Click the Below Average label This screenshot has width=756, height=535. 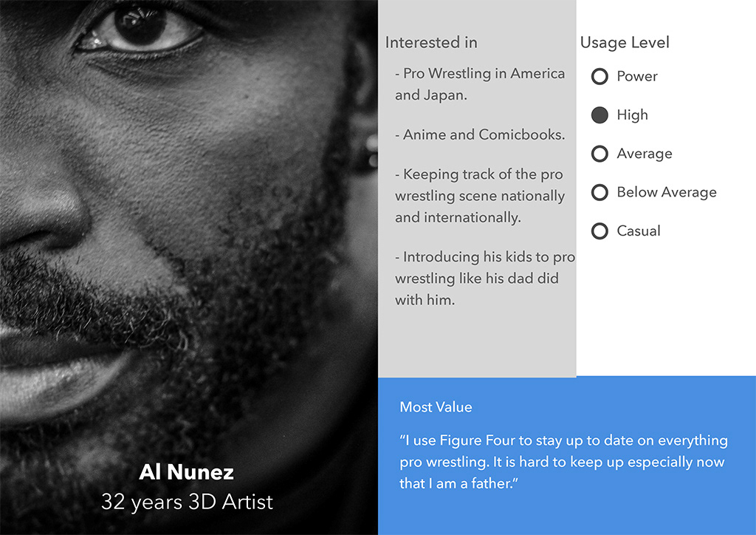point(667,192)
